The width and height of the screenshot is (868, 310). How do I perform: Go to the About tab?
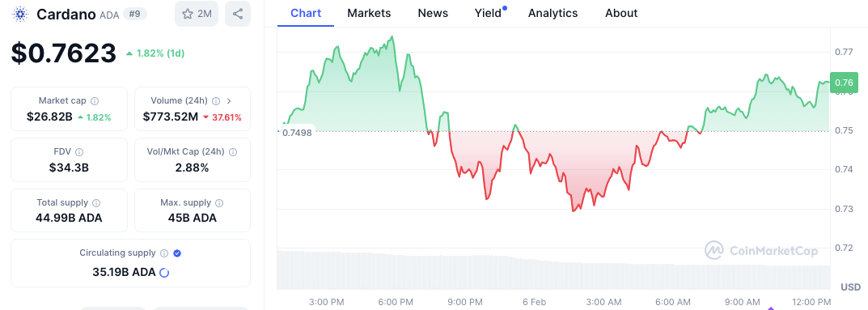[621, 13]
